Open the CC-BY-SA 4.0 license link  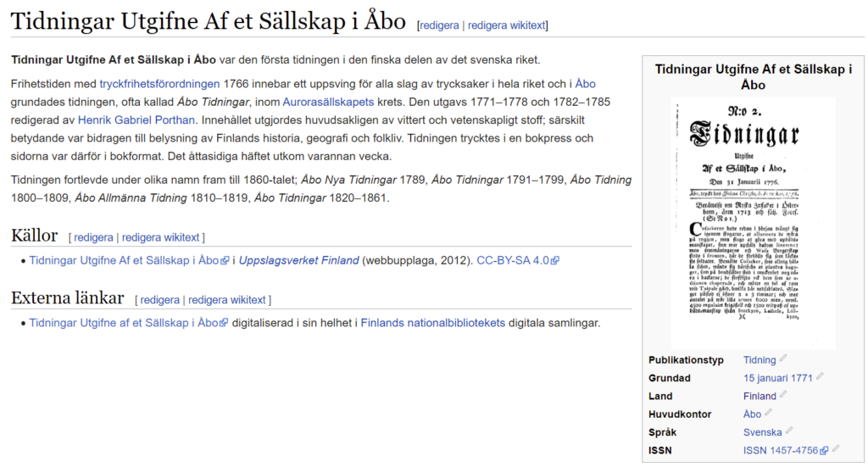pos(513,260)
